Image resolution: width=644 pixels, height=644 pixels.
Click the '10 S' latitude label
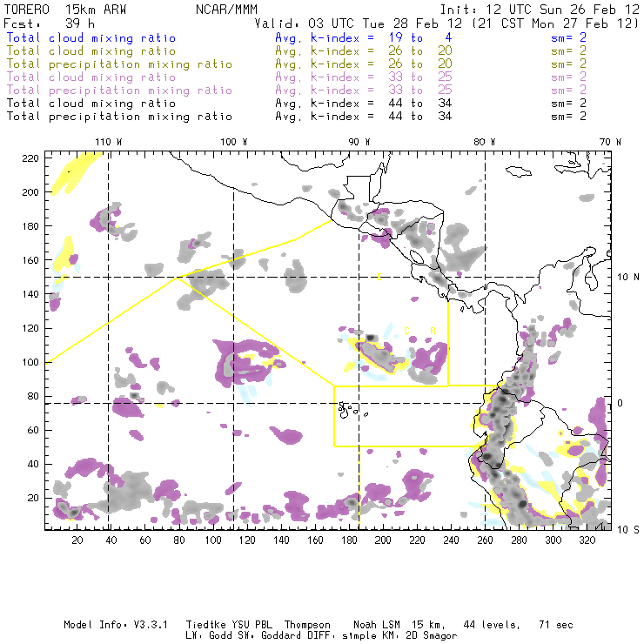coord(628,530)
